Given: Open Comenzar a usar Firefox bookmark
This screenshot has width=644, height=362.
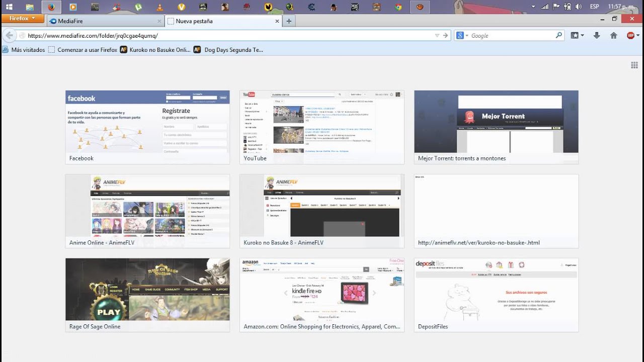Looking at the screenshot, I should pyautogui.click(x=83, y=50).
